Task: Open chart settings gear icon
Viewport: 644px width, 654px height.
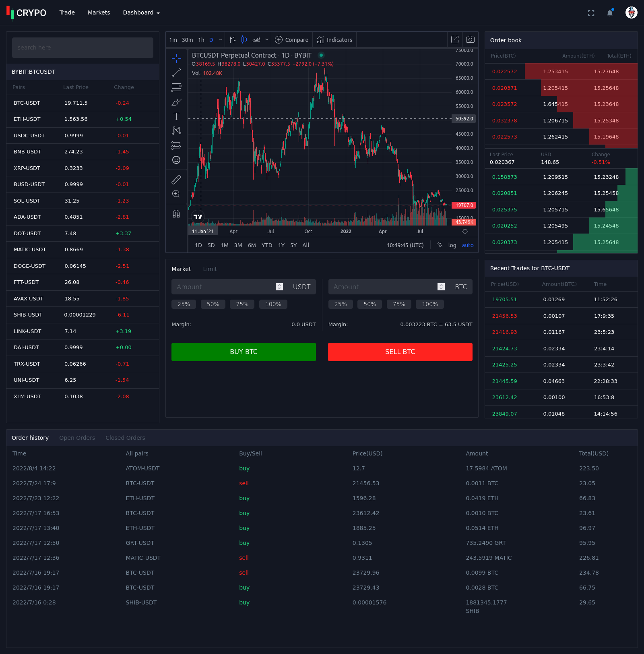Action: pyautogui.click(x=465, y=231)
